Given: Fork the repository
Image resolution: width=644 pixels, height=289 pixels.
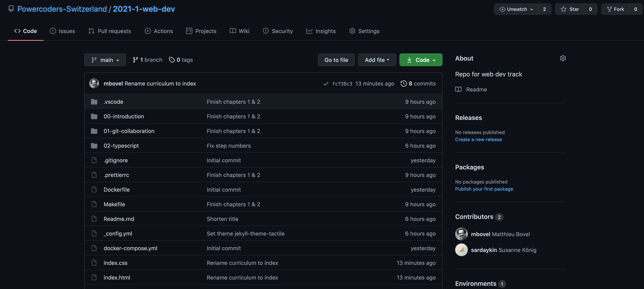Looking at the screenshot, I should click(x=615, y=9).
